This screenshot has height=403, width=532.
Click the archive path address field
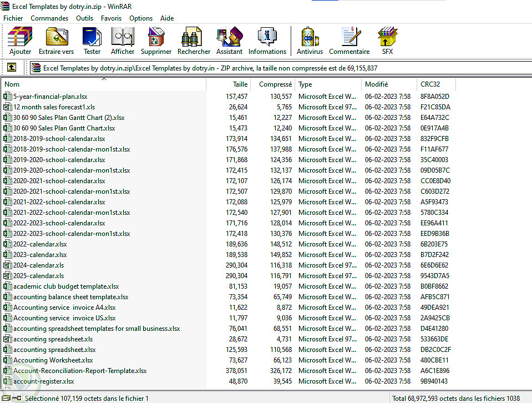(281, 68)
